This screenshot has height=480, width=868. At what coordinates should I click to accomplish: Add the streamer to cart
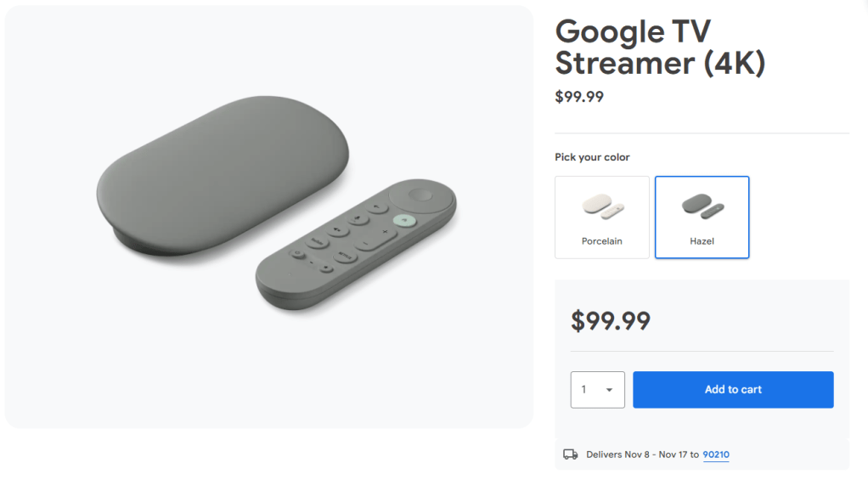click(733, 390)
